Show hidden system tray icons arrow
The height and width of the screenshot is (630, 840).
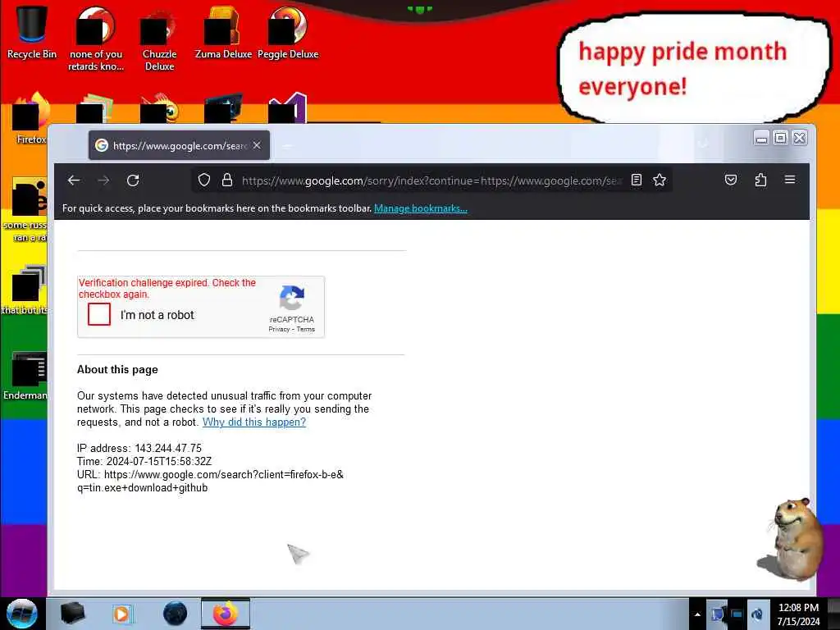point(697,614)
